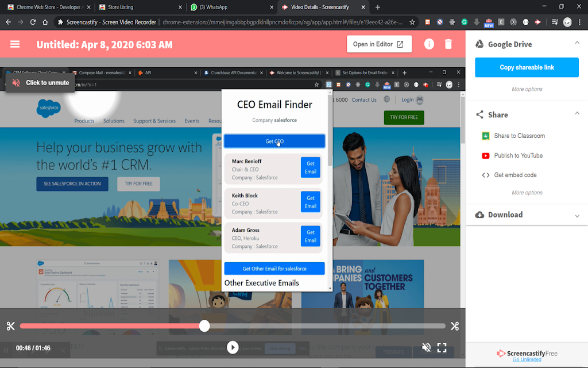The width and height of the screenshot is (588, 368).
Task: Collapse the Share section
Action: tap(577, 113)
